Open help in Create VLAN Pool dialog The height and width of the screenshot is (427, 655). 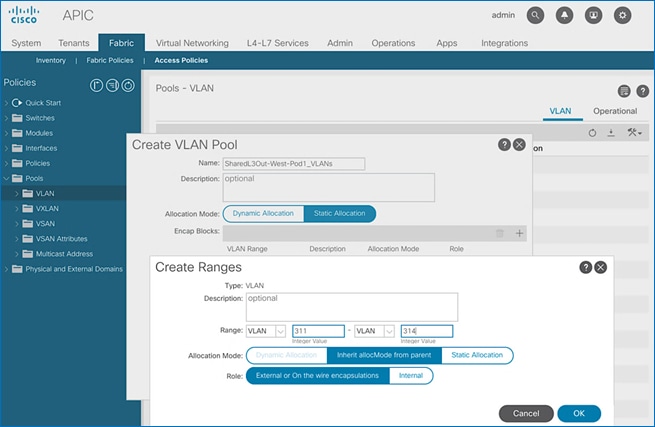pos(504,145)
